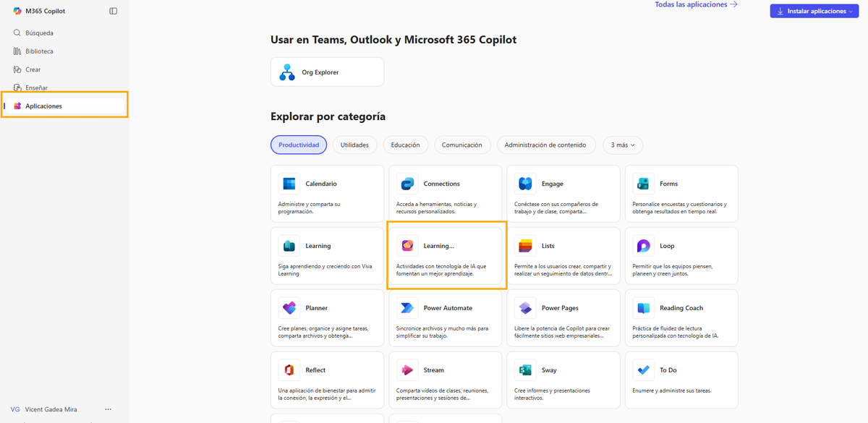Click the 'Usar en Teams, Outlook y Microsoft 365 Copilot' heading
The image size is (868, 423).
[393, 40]
